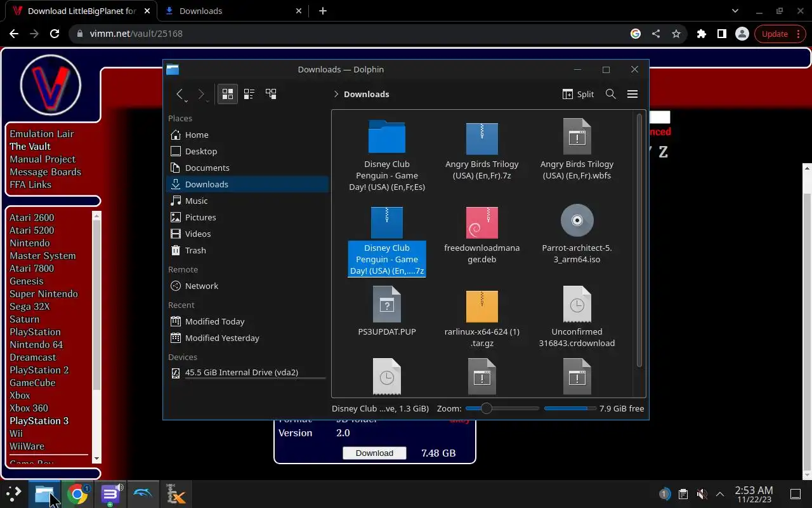The height and width of the screenshot is (508, 812).
Task: Open Trash in Places panel
Action: point(247,250)
